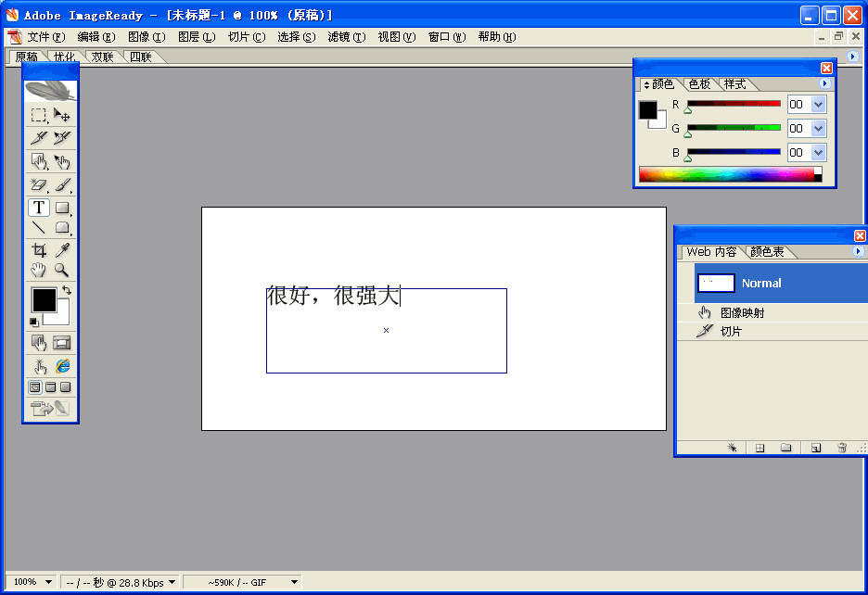Click trash icon in Web content panel
Image resolution: width=868 pixels, height=595 pixels.
coord(842,448)
